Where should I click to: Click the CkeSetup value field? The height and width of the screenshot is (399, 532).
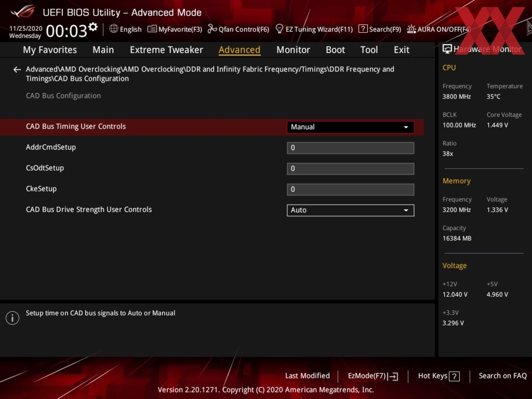[x=350, y=189]
